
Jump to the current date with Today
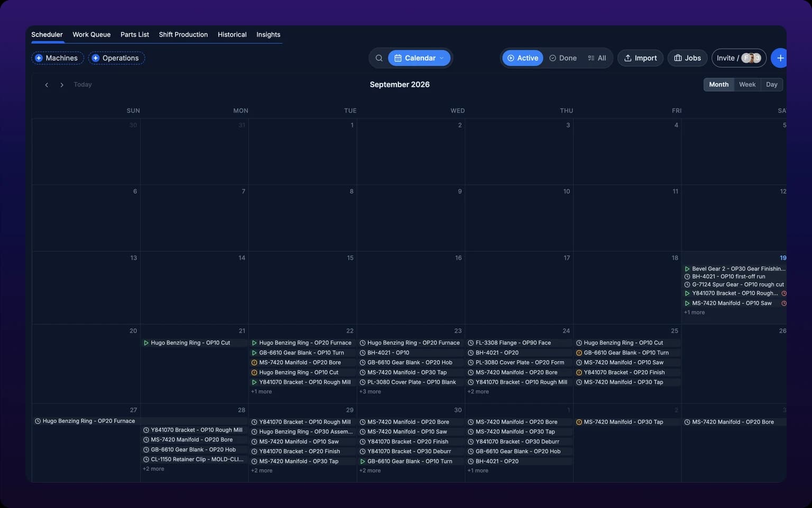(x=82, y=85)
